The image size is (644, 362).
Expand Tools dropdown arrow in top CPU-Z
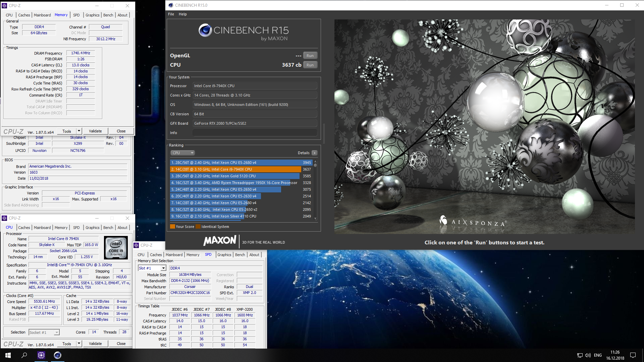[x=79, y=131]
